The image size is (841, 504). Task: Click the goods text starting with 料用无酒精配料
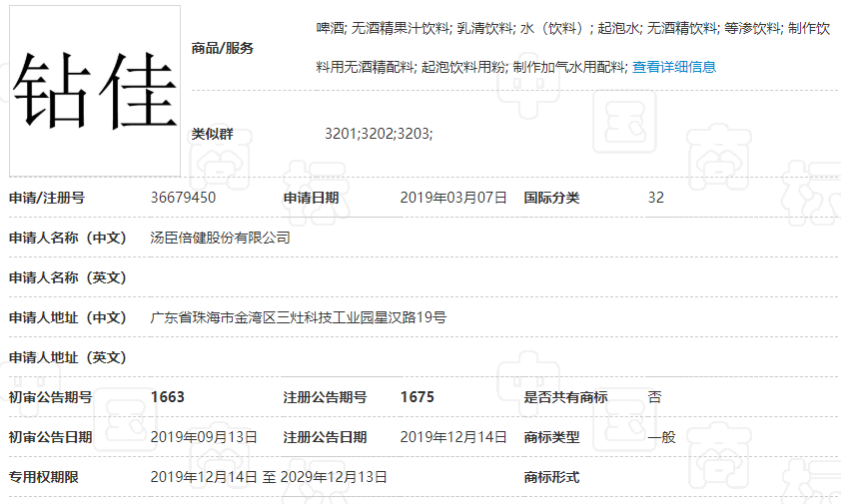pos(472,67)
